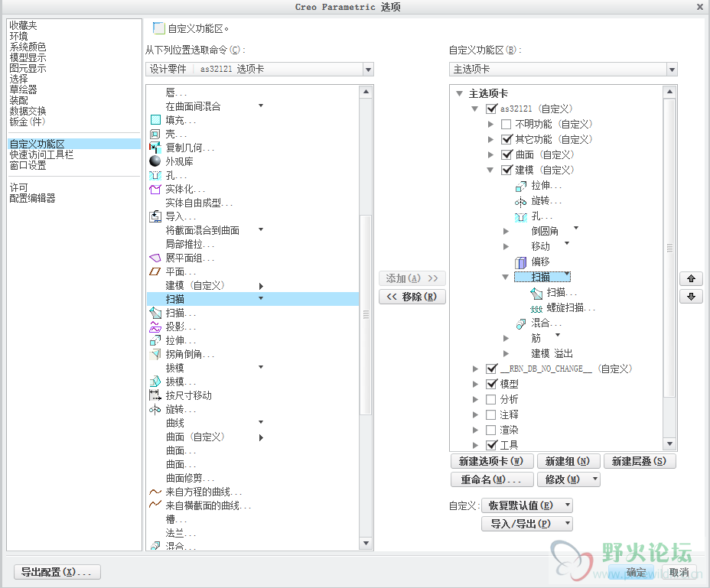Click the 孔 hole icon in left command list
Viewport: 710px width, 588px height.
tap(155, 175)
